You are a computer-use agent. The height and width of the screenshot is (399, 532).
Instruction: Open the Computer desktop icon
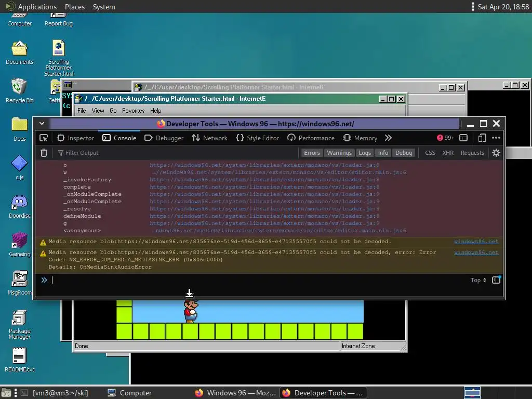coord(19,20)
